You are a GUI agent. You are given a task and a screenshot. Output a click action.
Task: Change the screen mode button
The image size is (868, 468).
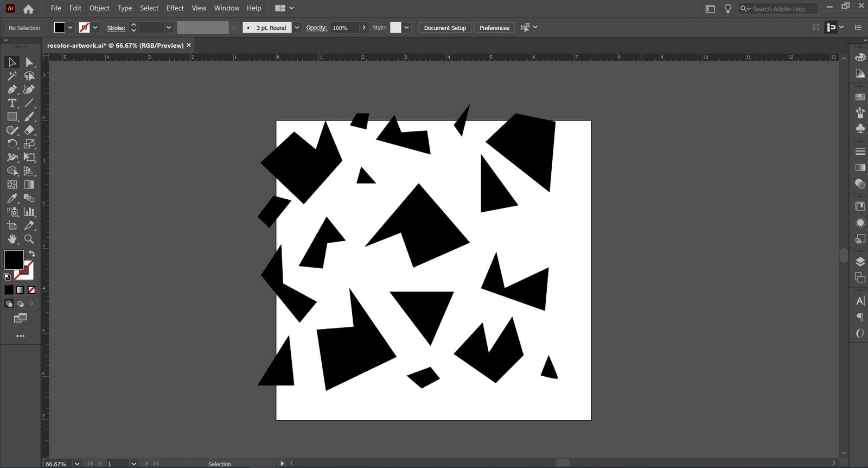coord(20,318)
